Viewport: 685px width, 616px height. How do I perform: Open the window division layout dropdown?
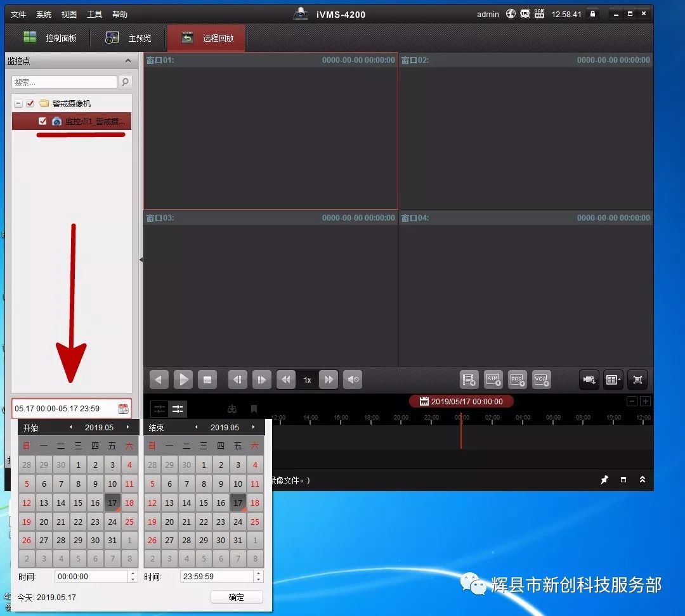click(x=613, y=380)
